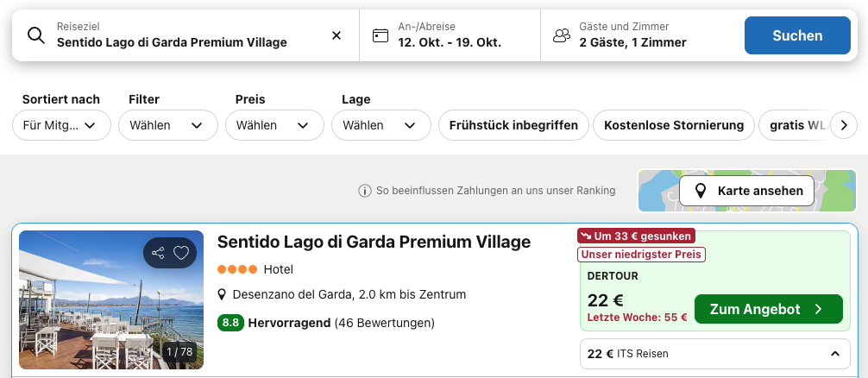
Task: Click the 8.8 rating badge
Action: click(x=231, y=323)
